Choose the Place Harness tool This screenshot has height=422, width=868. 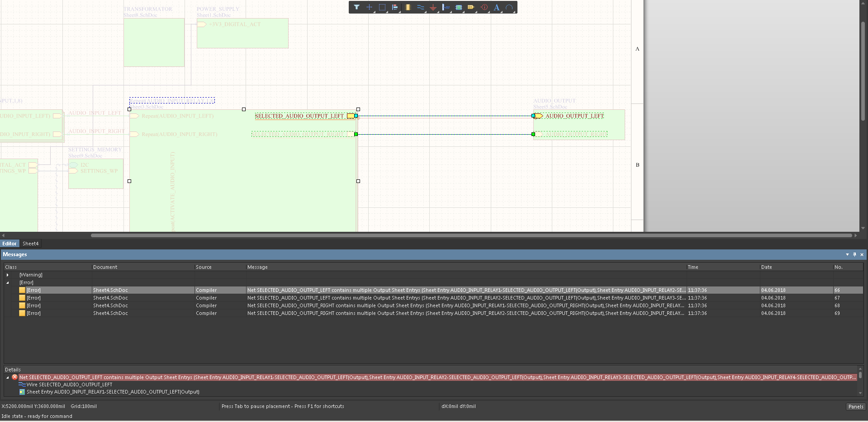[446, 7]
